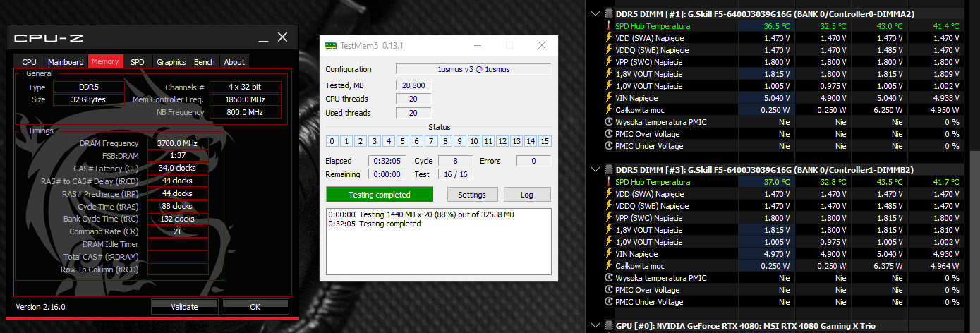Click the memory chip icon of the DDR5 DIMM [#3] header
This screenshot has height=333, width=980.
click(608, 170)
